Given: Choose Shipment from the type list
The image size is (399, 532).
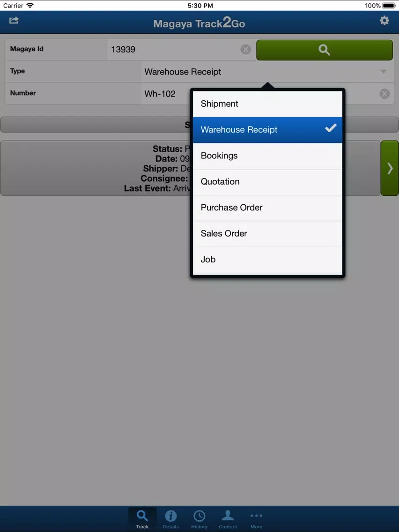Looking at the screenshot, I should [x=267, y=104].
